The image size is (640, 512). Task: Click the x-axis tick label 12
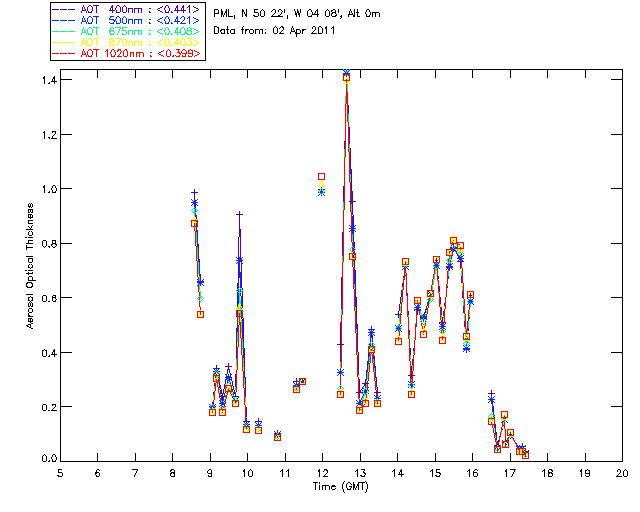pyautogui.click(x=322, y=473)
